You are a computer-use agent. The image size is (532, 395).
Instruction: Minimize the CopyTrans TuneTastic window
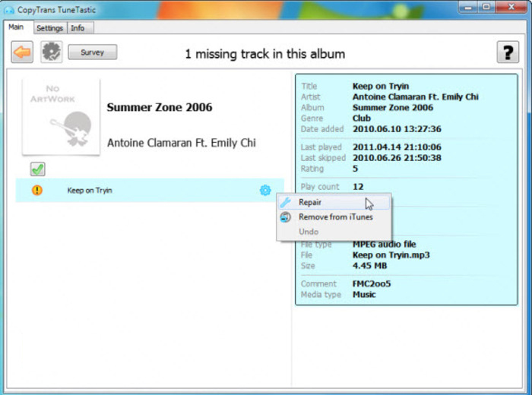pos(468,7)
